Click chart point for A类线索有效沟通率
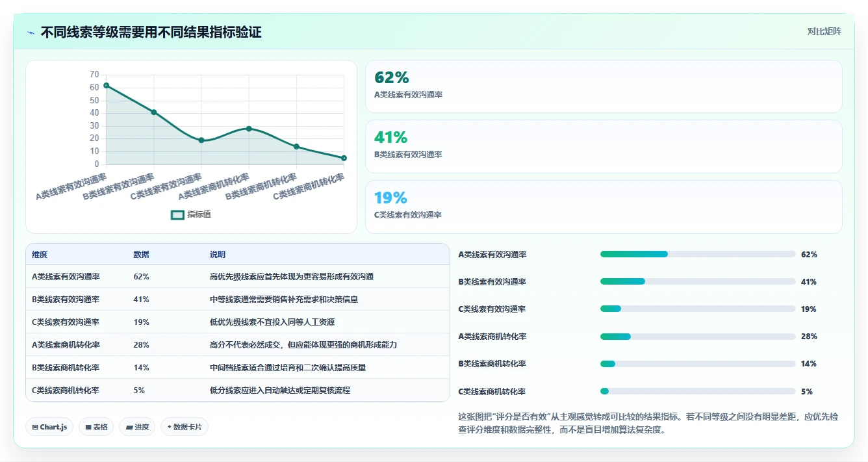 point(107,85)
